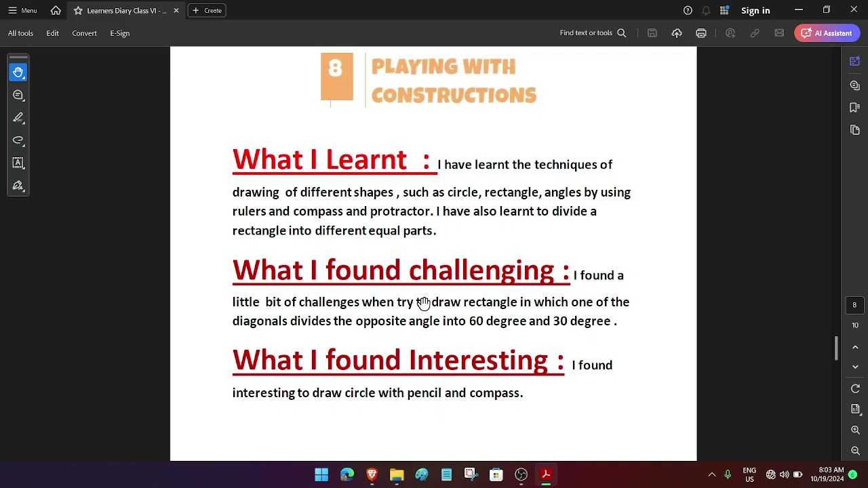868x488 pixels.
Task: Click the vertical scrollbar thumb
Action: (836, 348)
